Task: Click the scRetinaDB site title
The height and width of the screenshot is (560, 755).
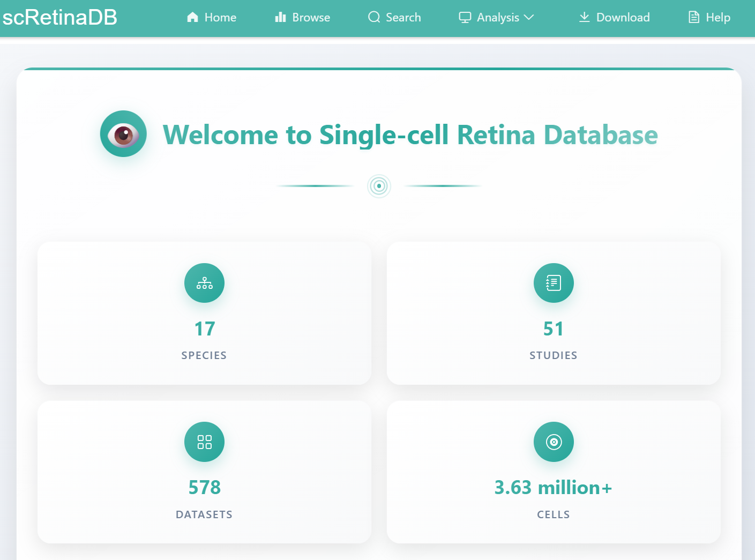Action: 60,18
